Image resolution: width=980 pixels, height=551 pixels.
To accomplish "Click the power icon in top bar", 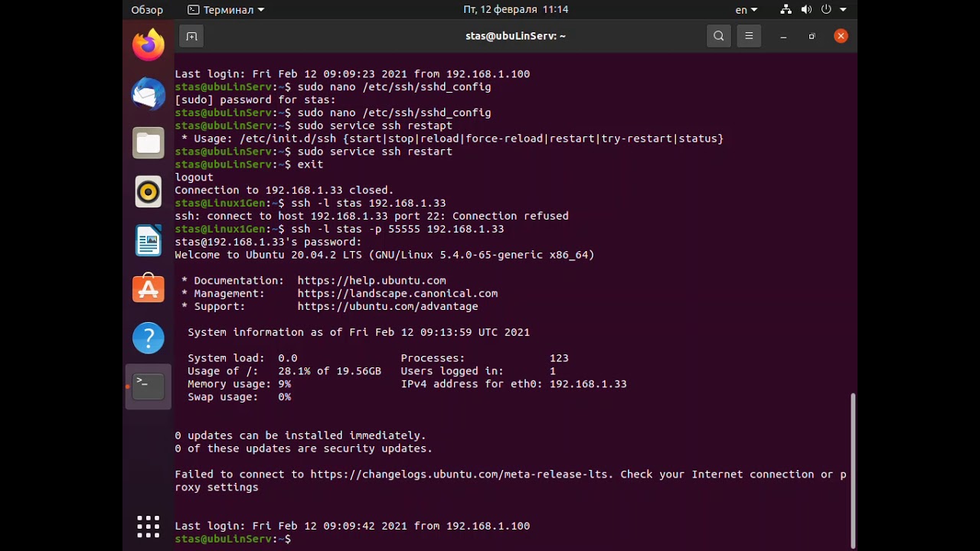I will click(x=826, y=10).
